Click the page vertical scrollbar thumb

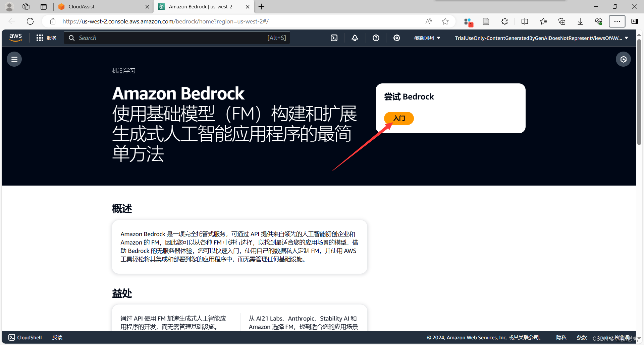click(639, 92)
